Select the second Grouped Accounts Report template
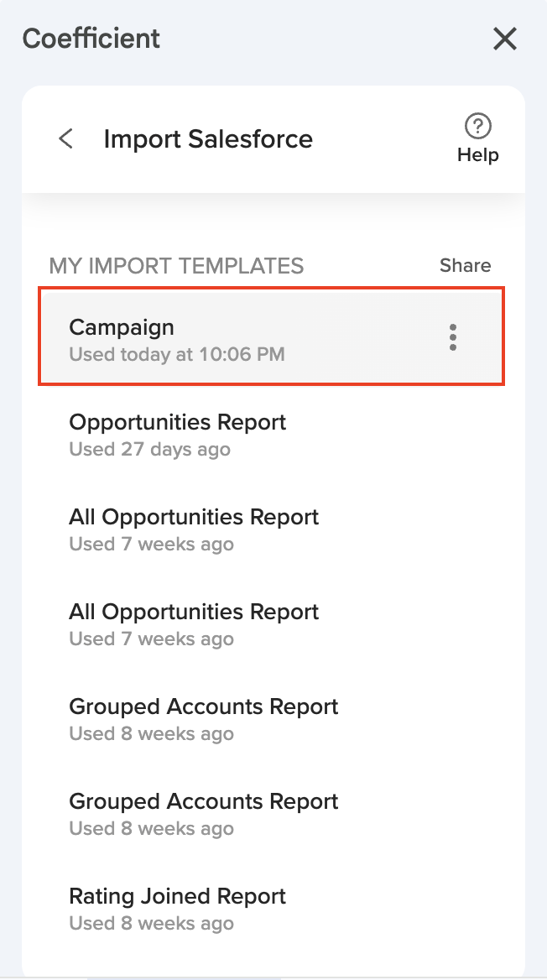The image size is (547, 980). [x=204, y=801]
